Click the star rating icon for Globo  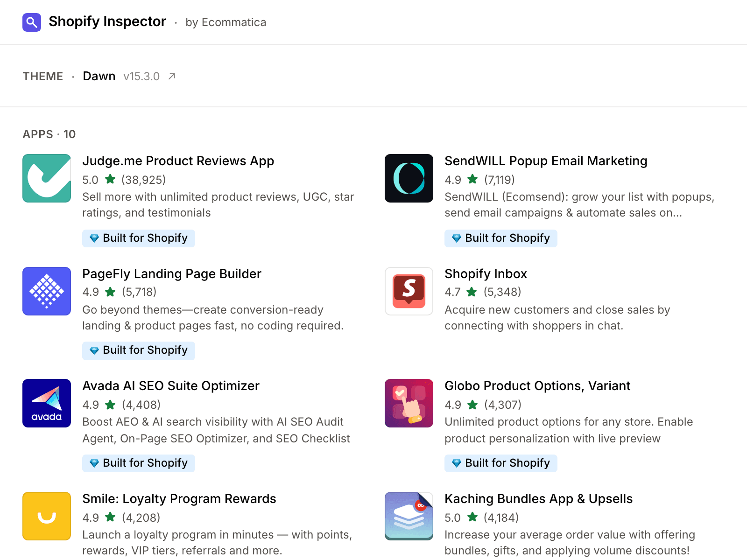(472, 405)
